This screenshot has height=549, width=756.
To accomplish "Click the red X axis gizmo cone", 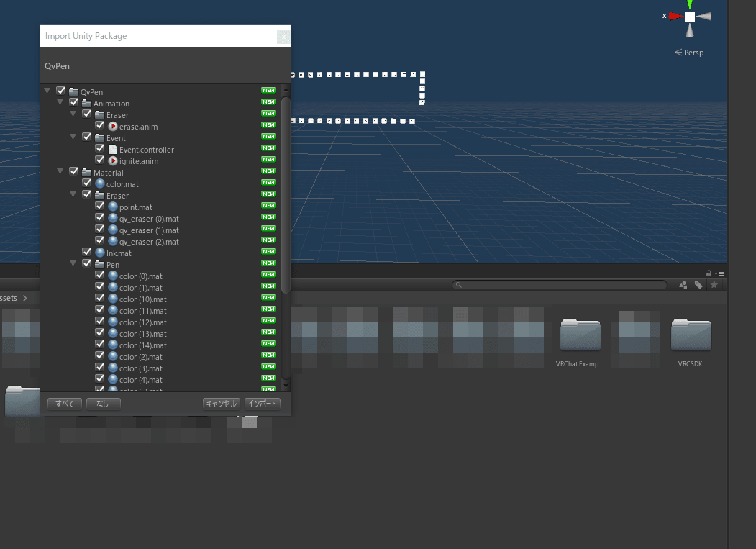I will pyautogui.click(x=675, y=16).
